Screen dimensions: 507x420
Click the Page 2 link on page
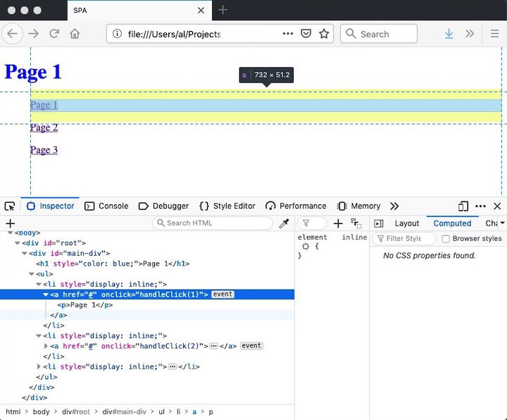click(x=44, y=128)
